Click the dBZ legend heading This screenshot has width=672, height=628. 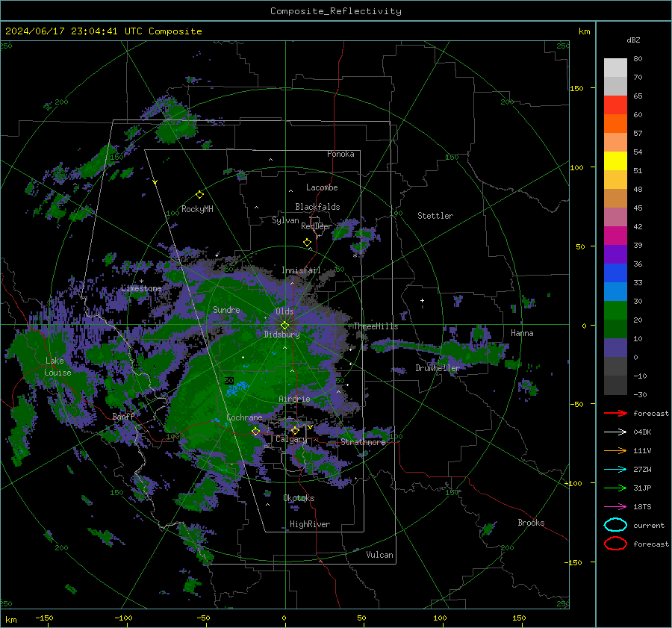(633, 40)
